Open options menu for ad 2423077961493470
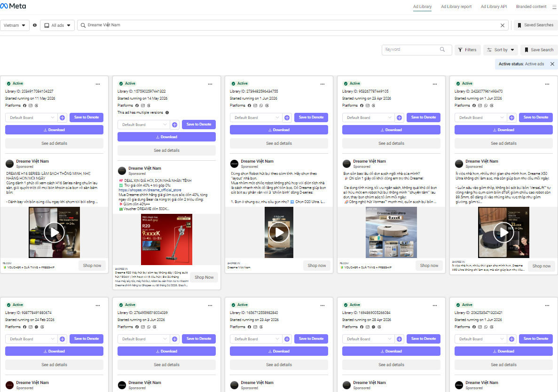This screenshot has width=558, height=392. [547, 84]
